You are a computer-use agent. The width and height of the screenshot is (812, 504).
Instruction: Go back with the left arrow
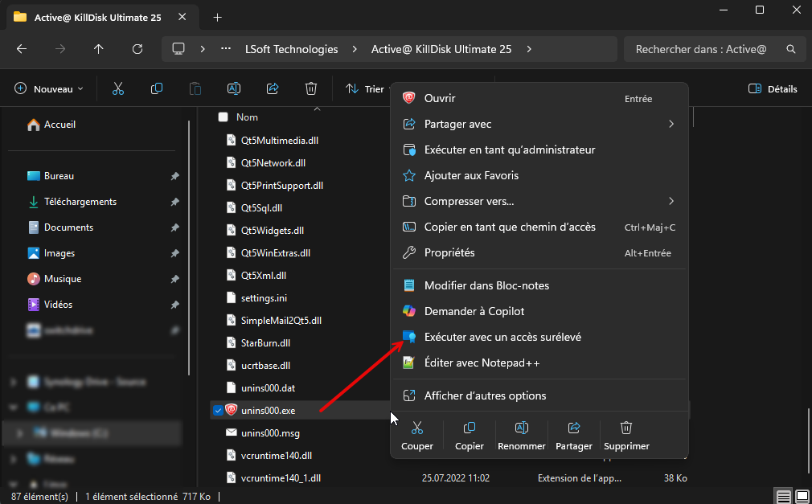coord(22,49)
